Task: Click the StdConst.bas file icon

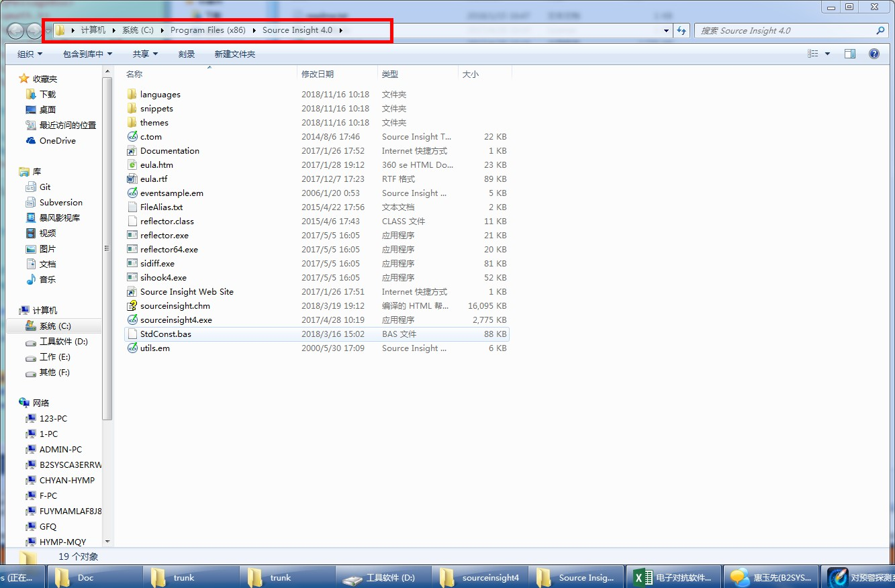Action: (x=132, y=334)
